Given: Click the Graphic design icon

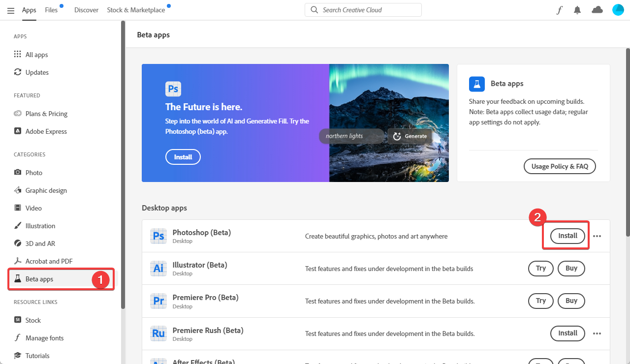Looking at the screenshot, I should click(x=18, y=190).
